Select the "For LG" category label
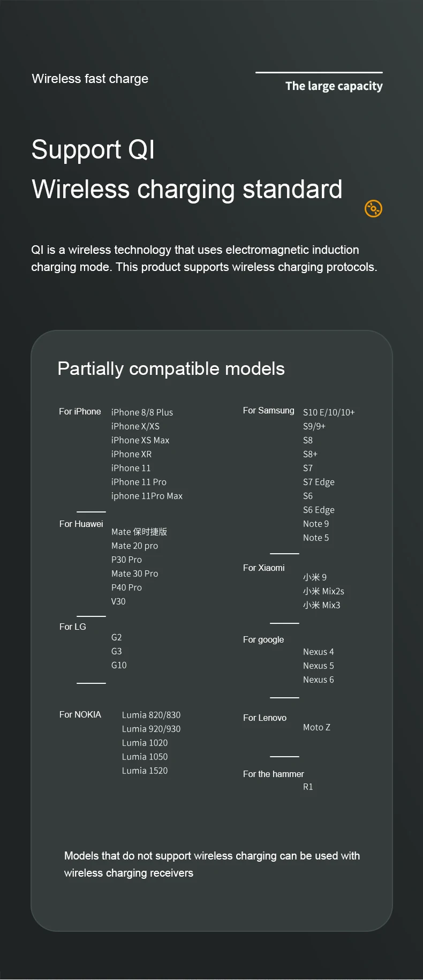Image resolution: width=423 pixels, height=980 pixels. pyautogui.click(x=72, y=627)
